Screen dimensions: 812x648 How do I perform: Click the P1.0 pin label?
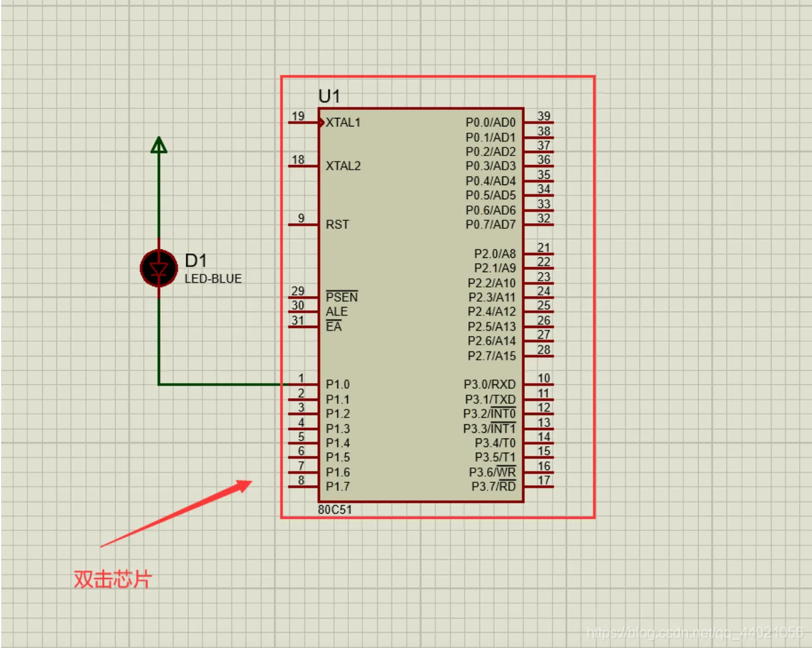point(338,384)
